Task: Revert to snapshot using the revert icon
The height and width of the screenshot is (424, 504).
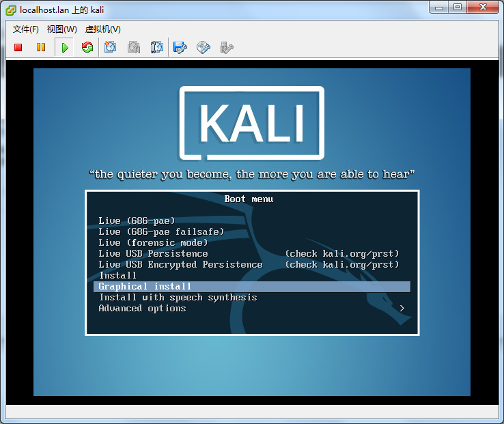Action: coord(134,47)
